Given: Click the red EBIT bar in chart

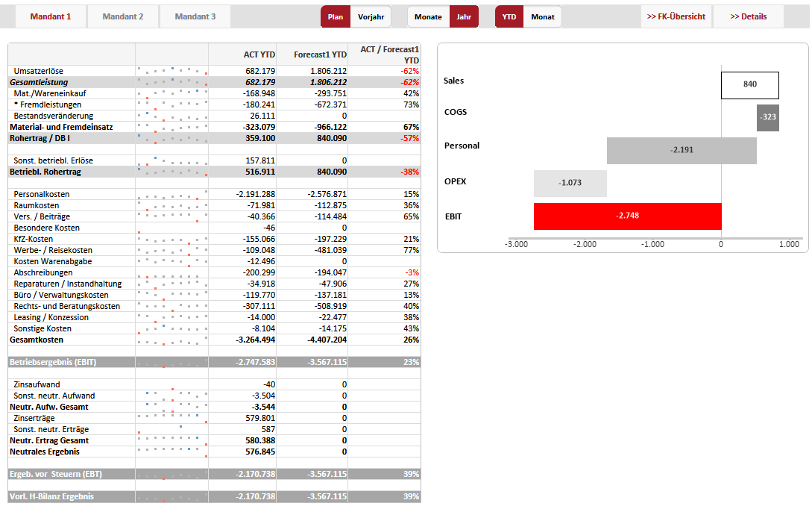Looking at the screenshot, I should 627,216.
